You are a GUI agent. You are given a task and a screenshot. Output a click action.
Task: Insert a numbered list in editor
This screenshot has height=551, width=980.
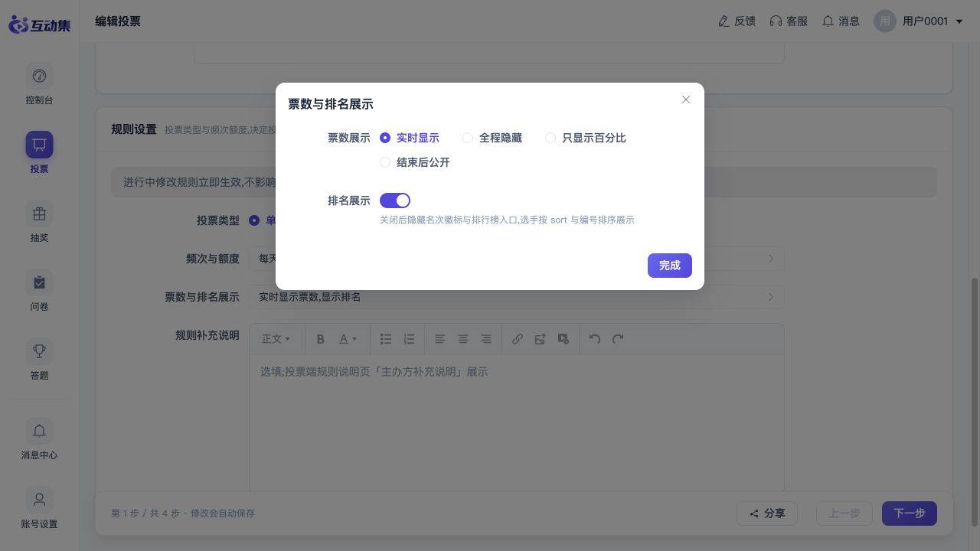coord(409,339)
